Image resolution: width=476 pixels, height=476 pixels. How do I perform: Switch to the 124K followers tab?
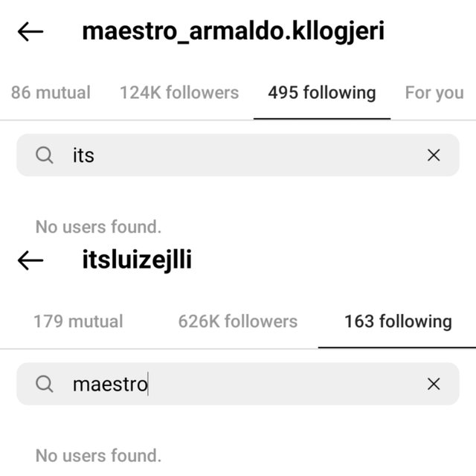(179, 92)
